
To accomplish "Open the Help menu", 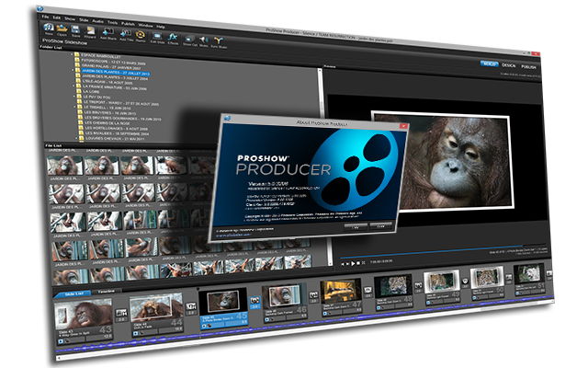I will (x=161, y=27).
